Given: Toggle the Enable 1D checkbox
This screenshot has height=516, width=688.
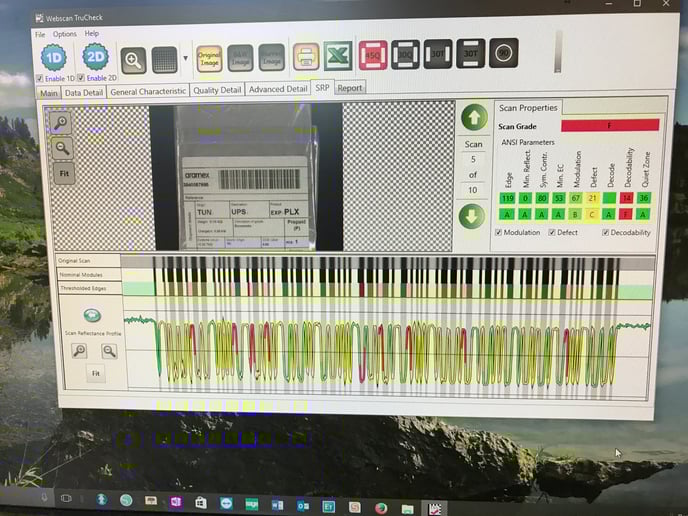Looking at the screenshot, I should 40,77.
